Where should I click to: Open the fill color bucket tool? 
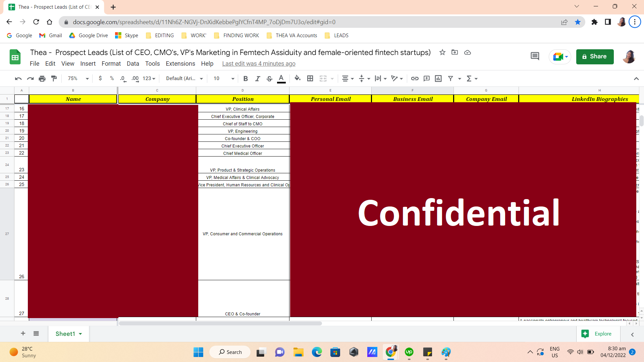(x=297, y=78)
